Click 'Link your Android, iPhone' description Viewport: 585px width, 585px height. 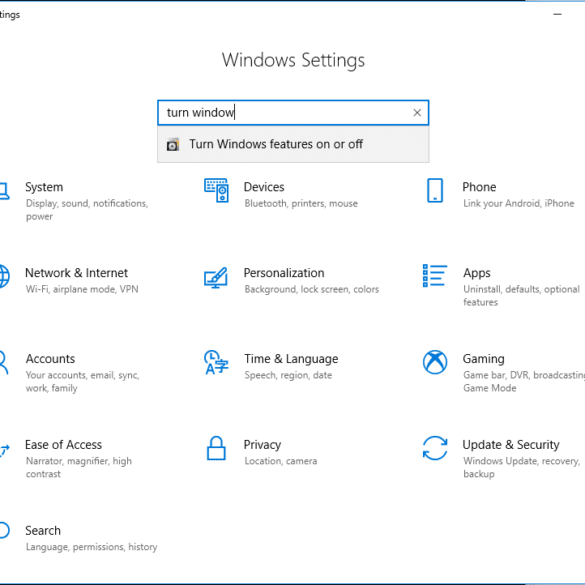click(x=519, y=203)
